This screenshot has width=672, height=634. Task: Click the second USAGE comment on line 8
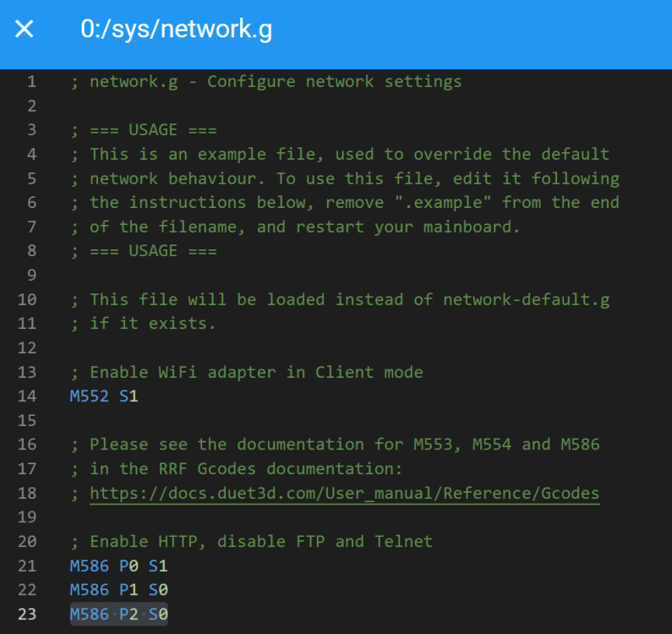click(144, 251)
